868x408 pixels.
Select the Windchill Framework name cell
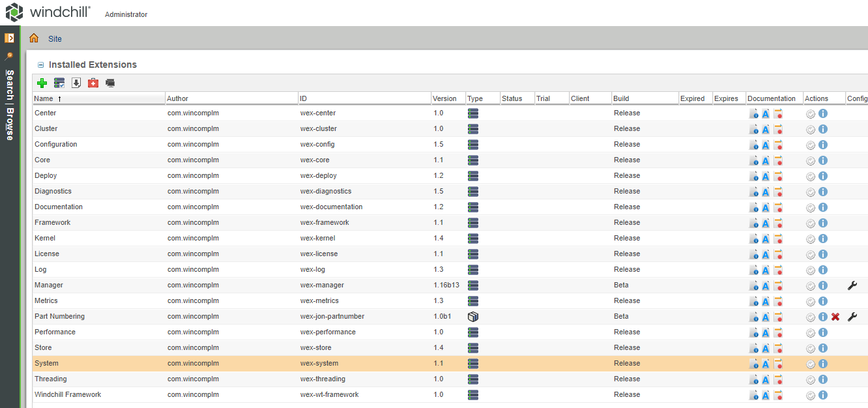[68, 395]
